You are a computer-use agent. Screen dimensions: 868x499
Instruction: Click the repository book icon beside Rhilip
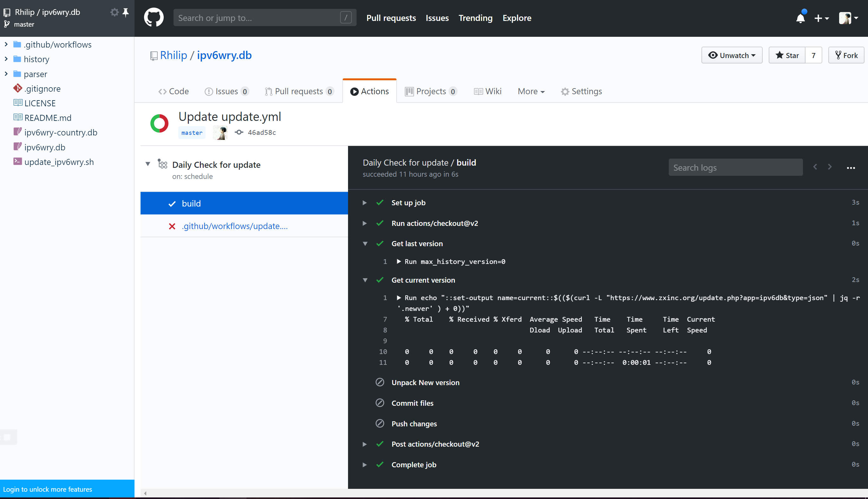click(154, 56)
